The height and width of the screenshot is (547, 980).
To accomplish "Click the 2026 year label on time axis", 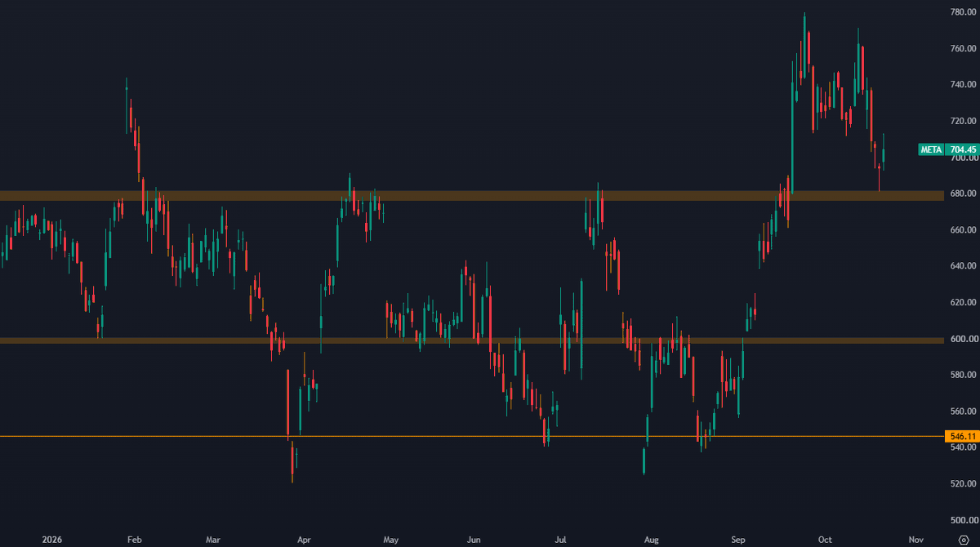I will [x=51, y=540].
